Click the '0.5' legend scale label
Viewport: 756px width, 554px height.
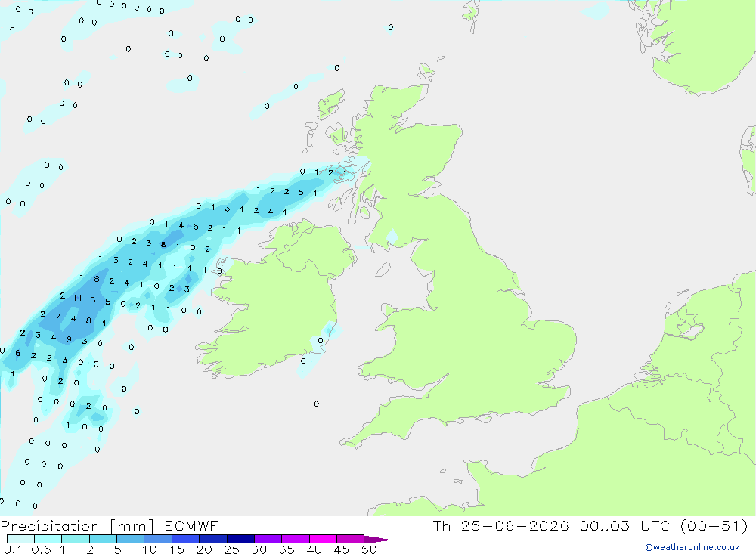point(41,549)
